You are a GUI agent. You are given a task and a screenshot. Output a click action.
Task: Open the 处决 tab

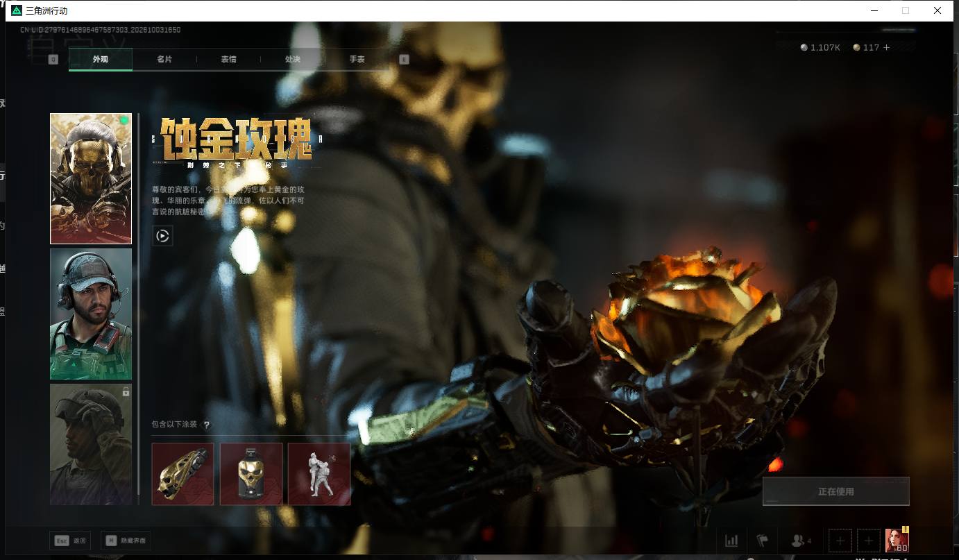[x=293, y=59]
